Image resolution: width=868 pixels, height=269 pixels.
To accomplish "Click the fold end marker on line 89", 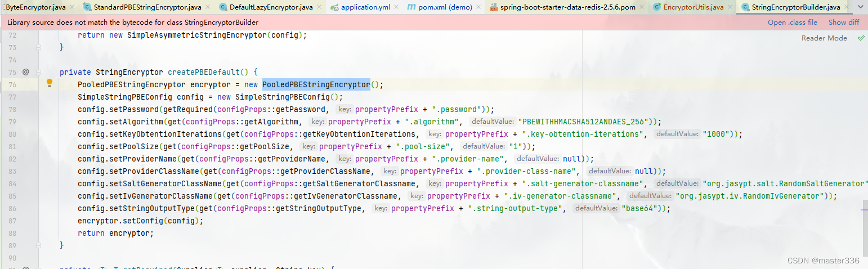I will point(39,245).
